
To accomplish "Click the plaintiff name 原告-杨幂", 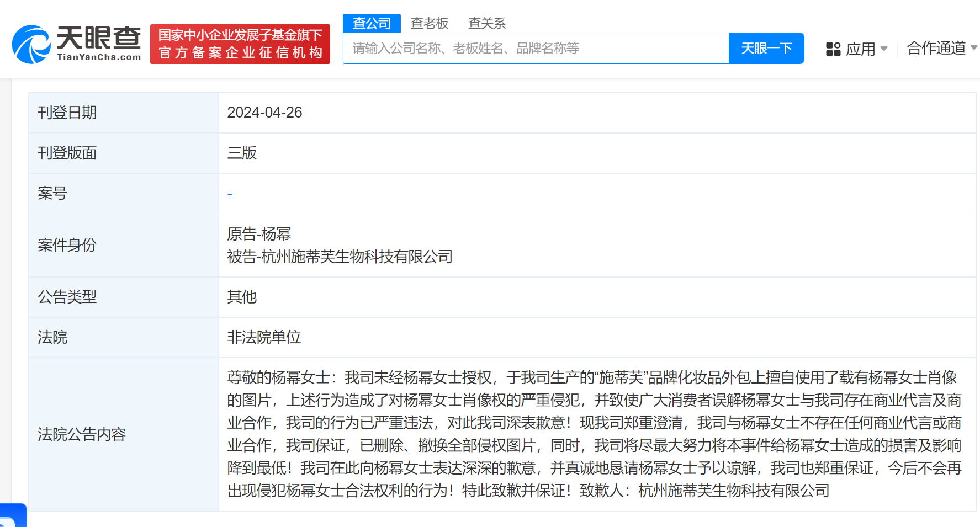I will coord(259,234).
